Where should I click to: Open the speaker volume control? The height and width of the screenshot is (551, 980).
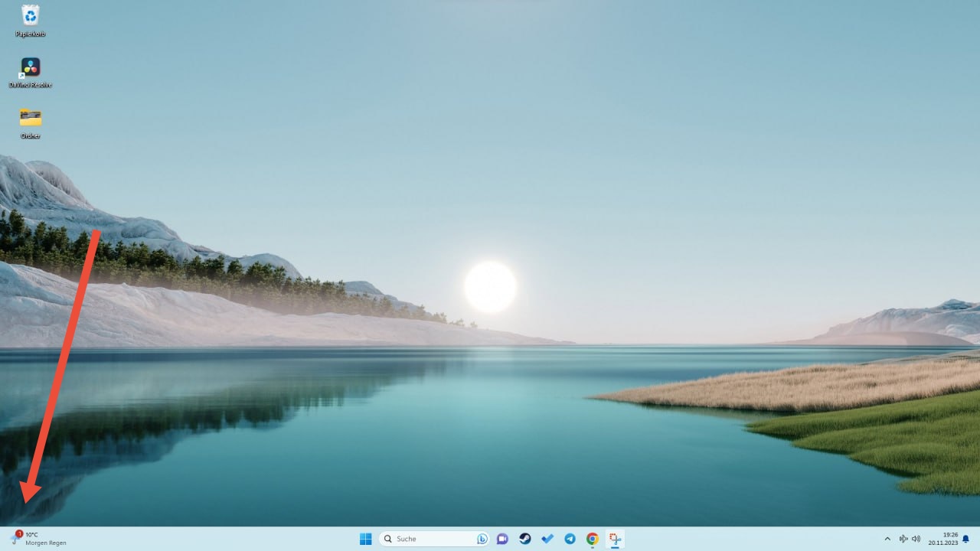click(916, 539)
